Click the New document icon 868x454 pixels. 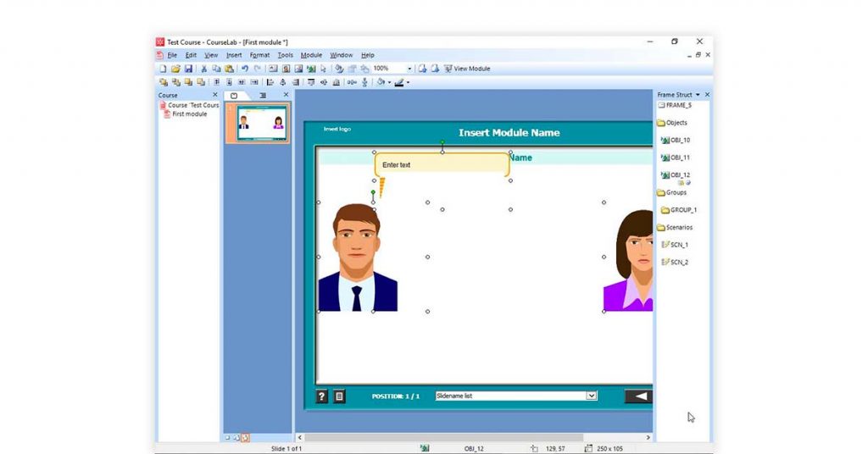pos(163,69)
